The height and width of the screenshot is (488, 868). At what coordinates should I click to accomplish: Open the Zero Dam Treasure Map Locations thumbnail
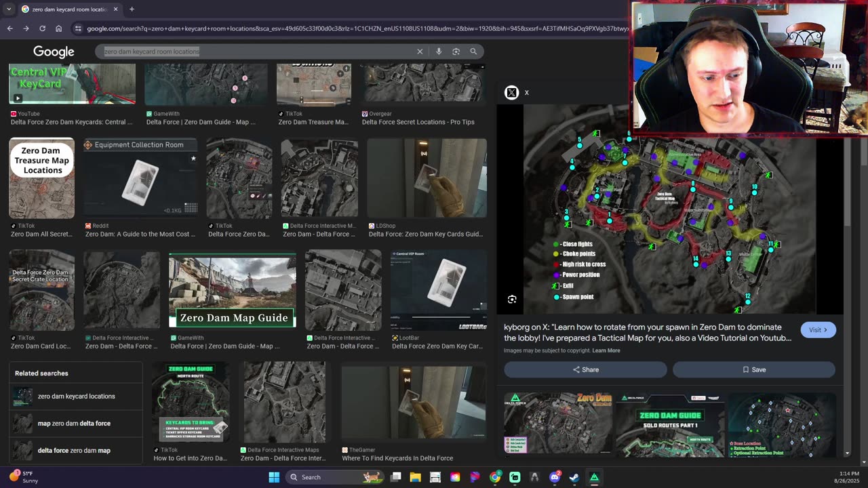coord(41,178)
